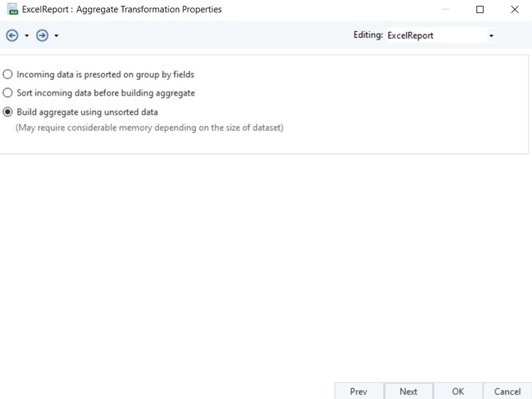Maximize the properties window
This screenshot has height=399, width=532.
[x=480, y=9]
